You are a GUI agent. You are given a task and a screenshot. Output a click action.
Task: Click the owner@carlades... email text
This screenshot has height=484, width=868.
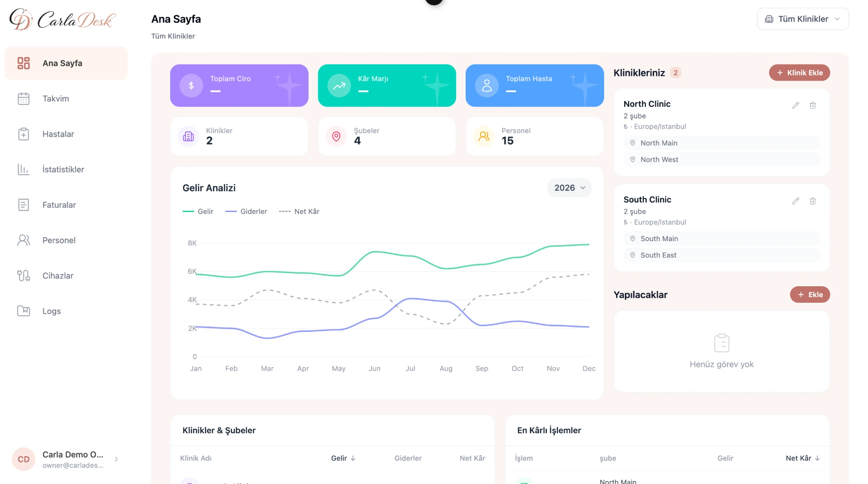click(73, 466)
